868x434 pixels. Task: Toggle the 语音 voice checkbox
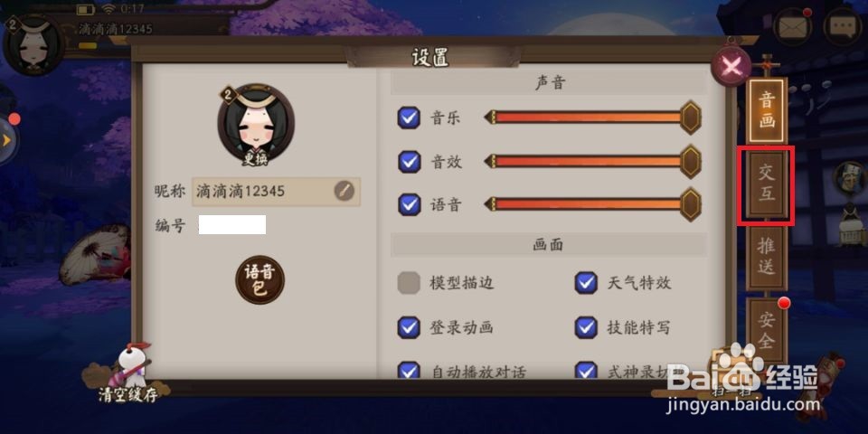(409, 205)
